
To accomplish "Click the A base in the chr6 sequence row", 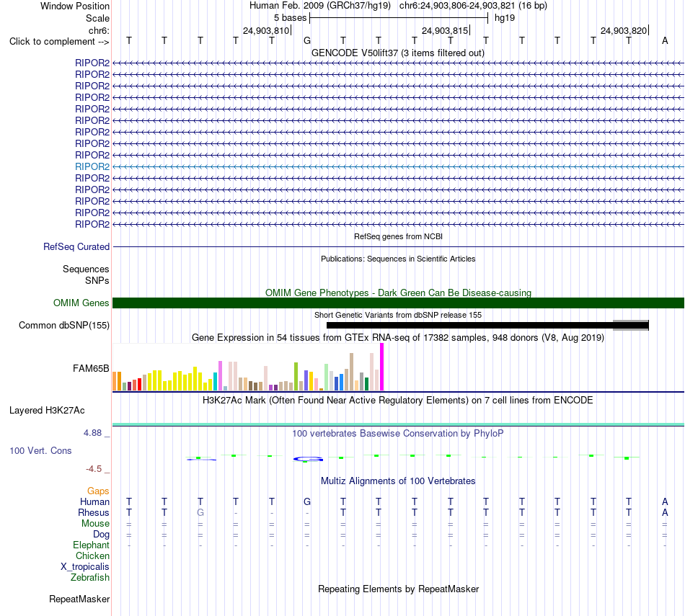I will pyautogui.click(x=665, y=40).
